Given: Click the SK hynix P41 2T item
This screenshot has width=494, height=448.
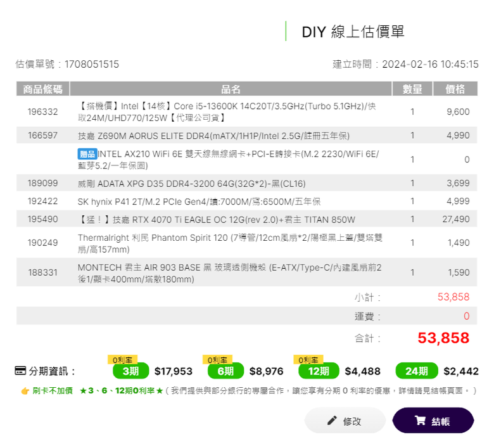Looking at the screenshot, I should 199,202.
